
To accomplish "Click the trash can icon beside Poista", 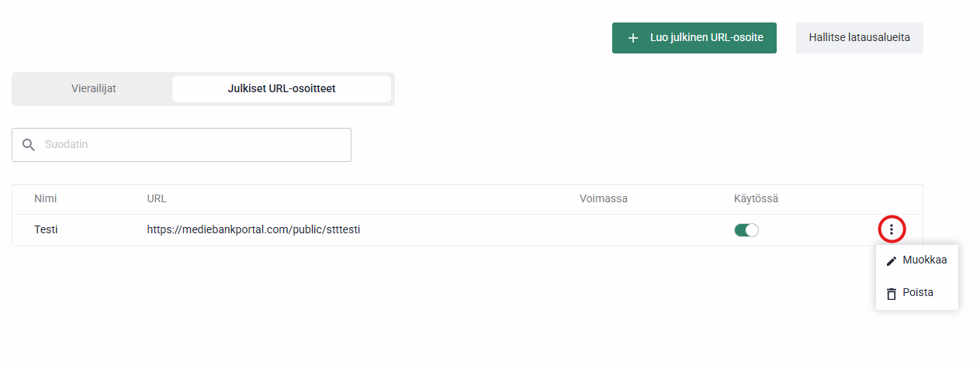I will 892,294.
